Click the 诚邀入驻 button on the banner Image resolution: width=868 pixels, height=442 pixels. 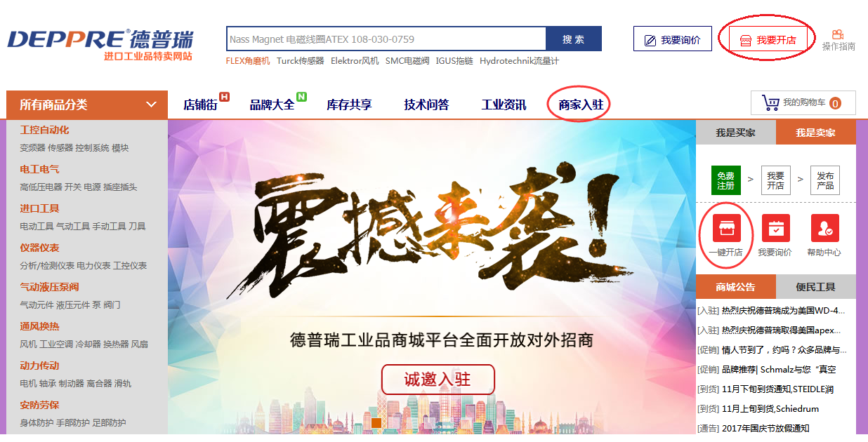pos(437,378)
